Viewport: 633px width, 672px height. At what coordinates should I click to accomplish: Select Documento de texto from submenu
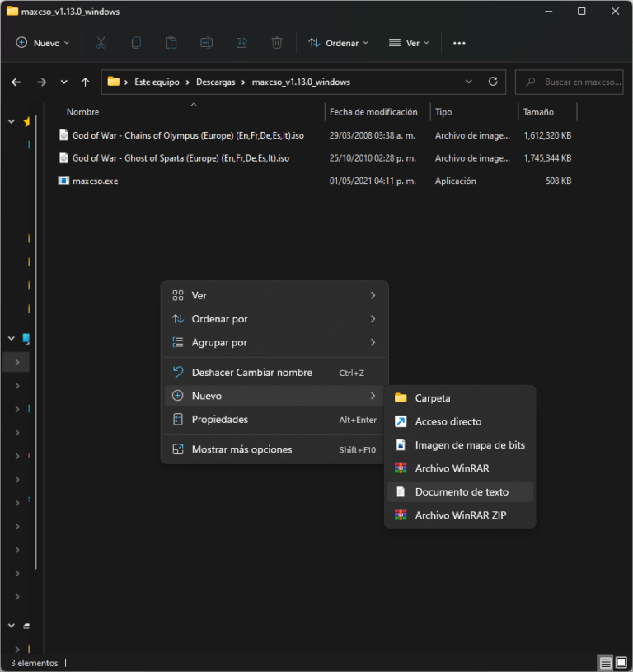click(461, 492)
